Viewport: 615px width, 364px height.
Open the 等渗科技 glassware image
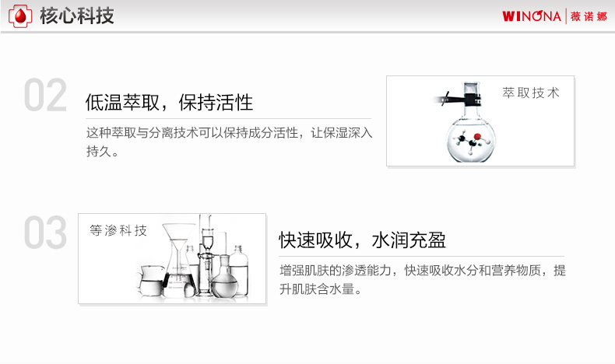172,258
